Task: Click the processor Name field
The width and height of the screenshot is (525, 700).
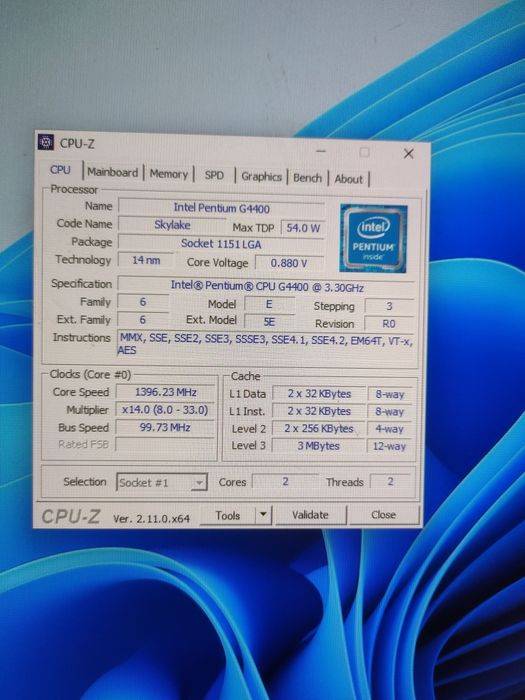Action: tap(221, 208)
